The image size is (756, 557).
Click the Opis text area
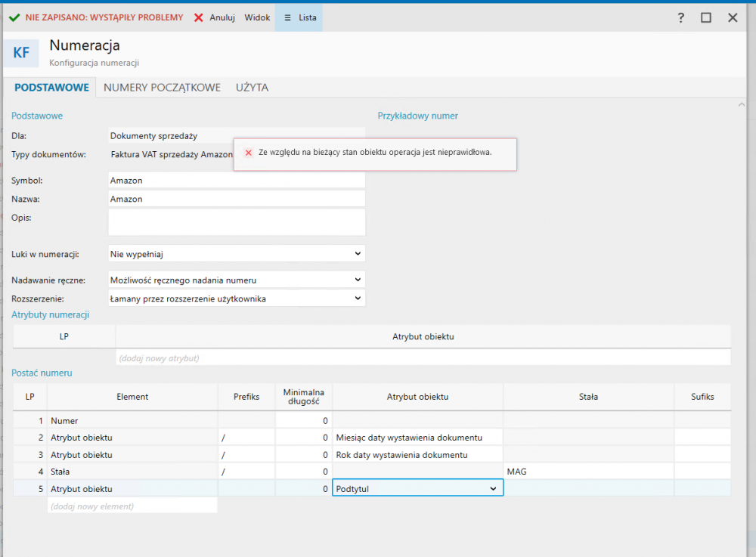click(237, 222)
